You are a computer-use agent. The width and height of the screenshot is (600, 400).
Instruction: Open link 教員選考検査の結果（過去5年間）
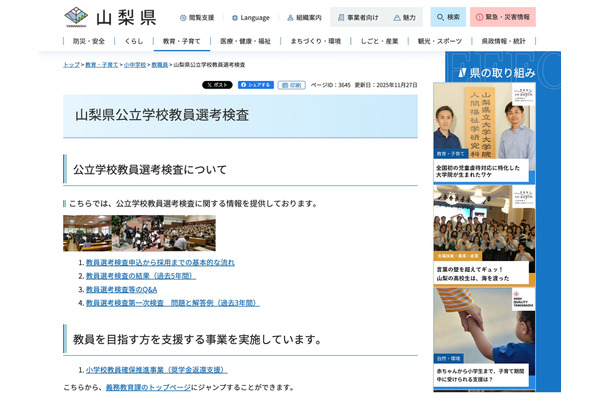[x=141, y=276]
